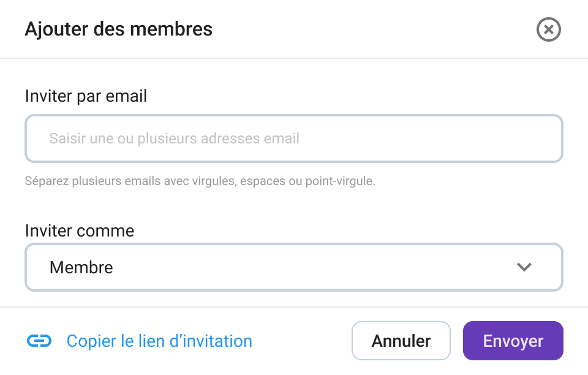Screen dimensions: 588x375
Task: Copy the invitation link via Copier le lien
Action: pyautogui.click(x=159, y=341)
